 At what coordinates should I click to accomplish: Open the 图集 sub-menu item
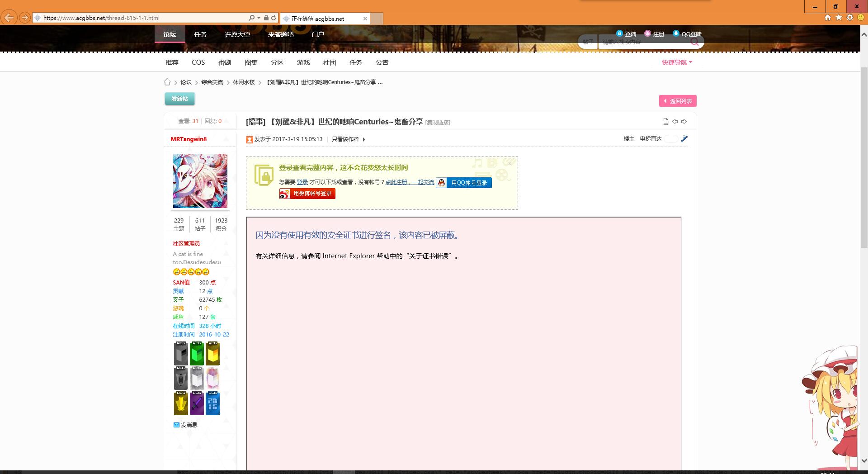coord(251,62)
